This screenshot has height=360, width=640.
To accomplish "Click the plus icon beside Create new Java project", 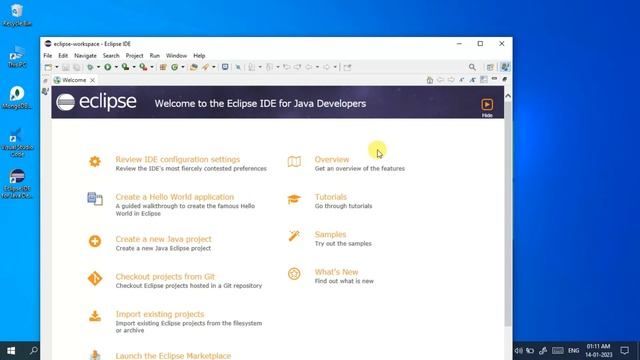I will click(x=95, y=241).
